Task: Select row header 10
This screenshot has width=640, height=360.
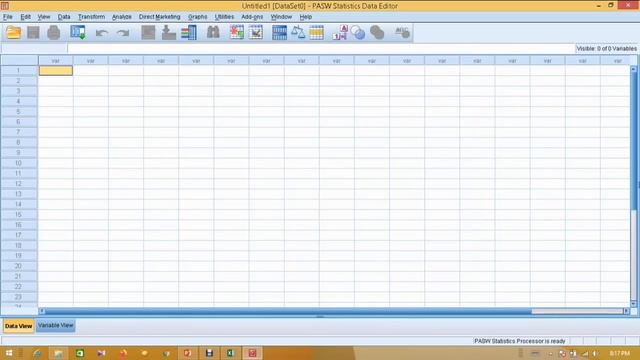Action: pyautogui.click(x=19, y=163)
